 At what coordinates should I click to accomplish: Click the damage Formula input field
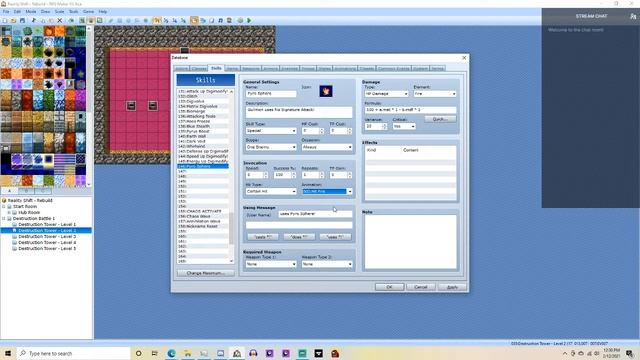410,110
